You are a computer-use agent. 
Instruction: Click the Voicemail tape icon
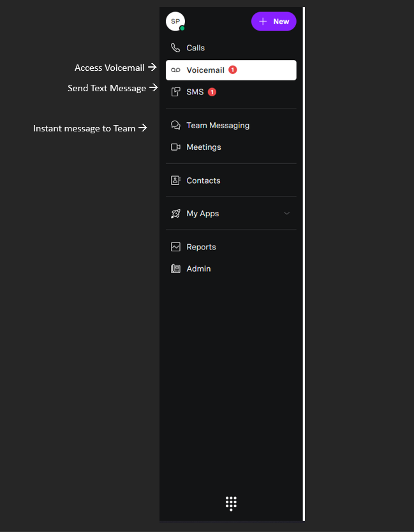coord(175,70)
